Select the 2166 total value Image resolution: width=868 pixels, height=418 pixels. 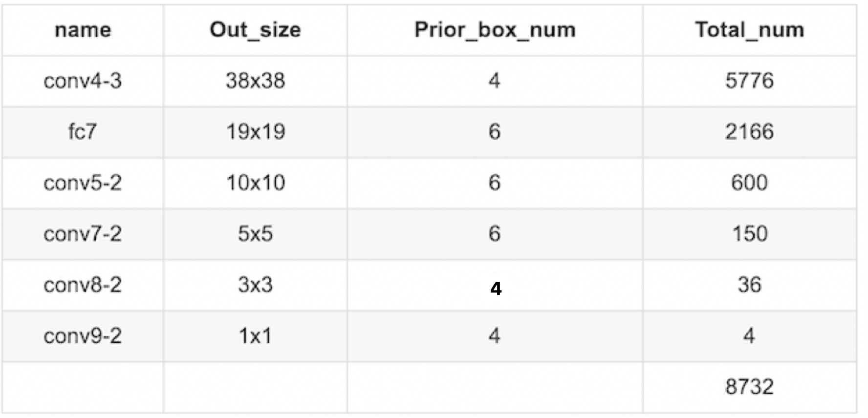click(749, 132)
